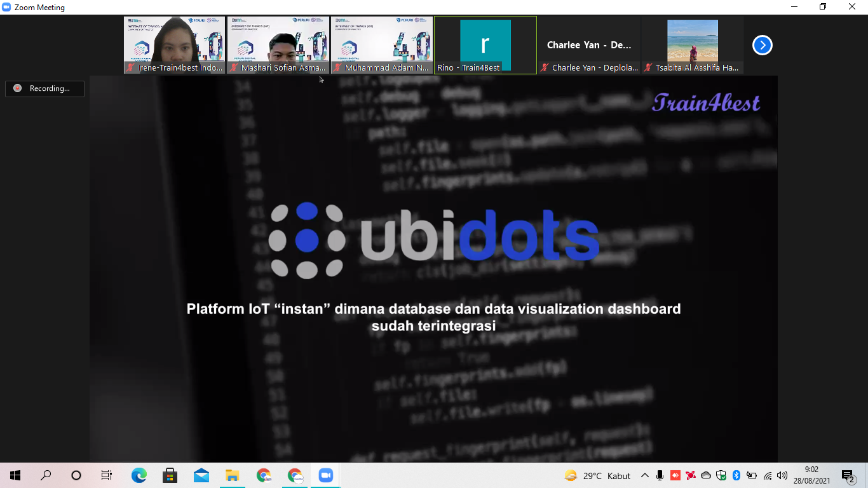This screenshot has height=488, width=868.
Task: Show the next participants with blue arrow
Action: coord(762,45)
